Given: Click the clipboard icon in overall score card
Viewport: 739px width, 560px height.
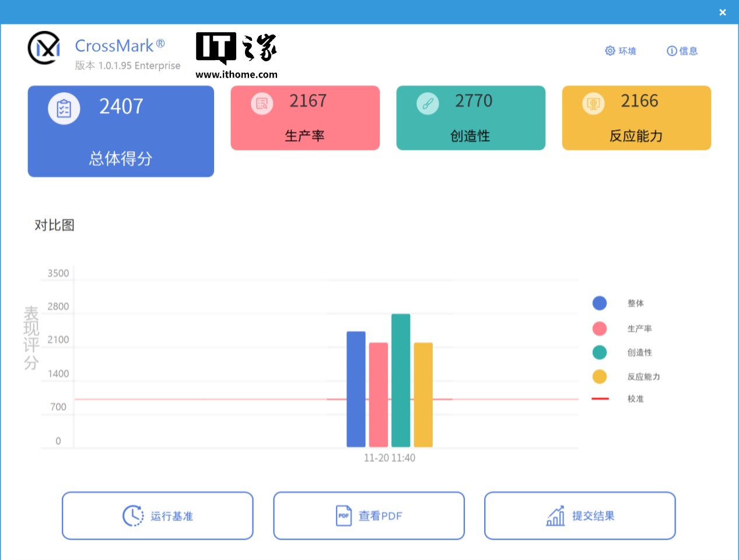Looking at the screenshot, I should 64,108.
